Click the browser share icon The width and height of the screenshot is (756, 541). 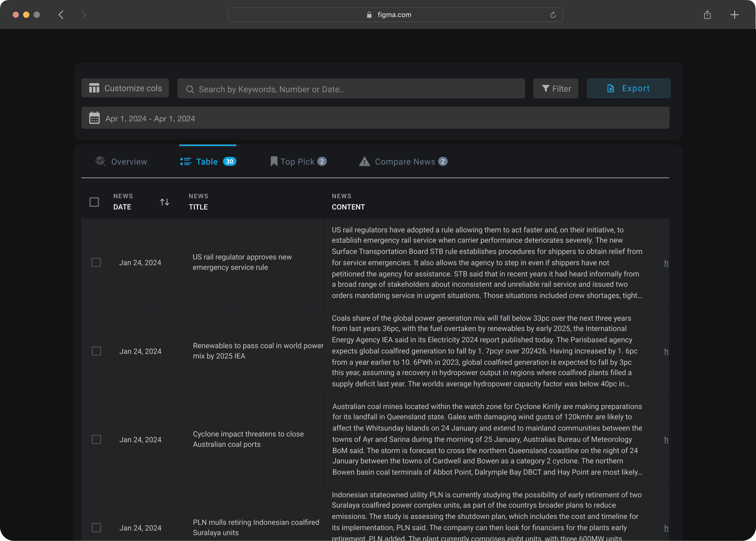(x=707, y=15)
